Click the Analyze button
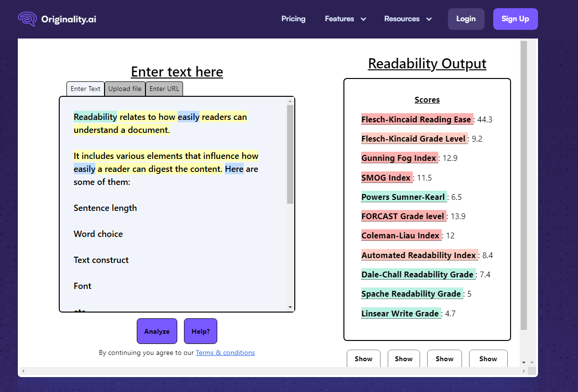This screenshot has height=392, width=578. point(157,331)
